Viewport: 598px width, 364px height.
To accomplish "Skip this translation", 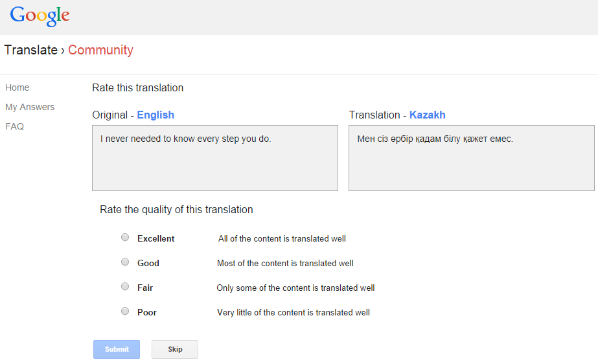I will pyautogui.click(x=175, y=349).
